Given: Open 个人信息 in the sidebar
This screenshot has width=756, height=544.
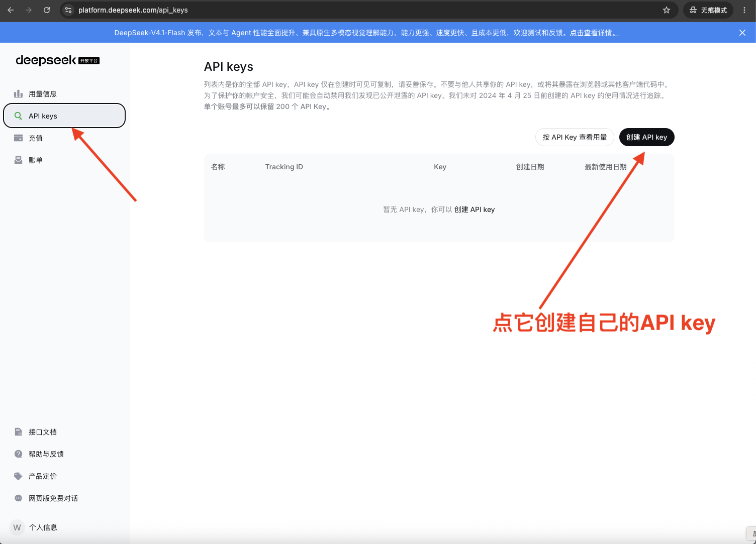Looking at the screenshot, I should pyautogui.click(x=64, y=527).
